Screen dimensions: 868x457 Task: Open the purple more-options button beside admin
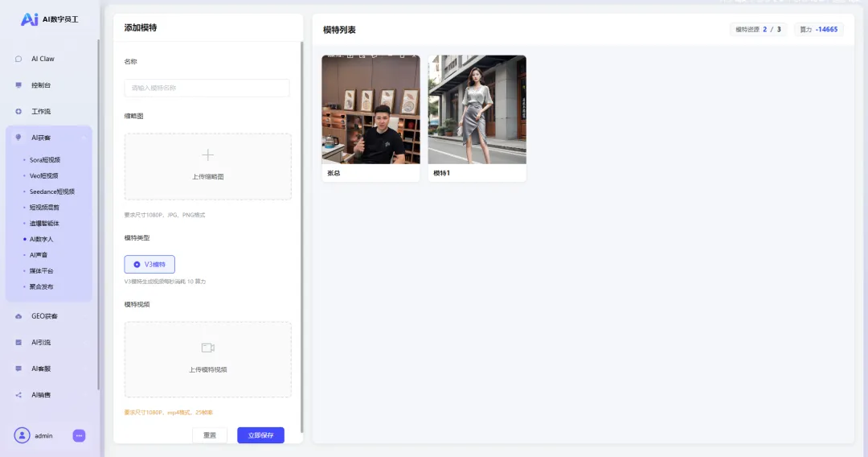click(x=79, y=436)
